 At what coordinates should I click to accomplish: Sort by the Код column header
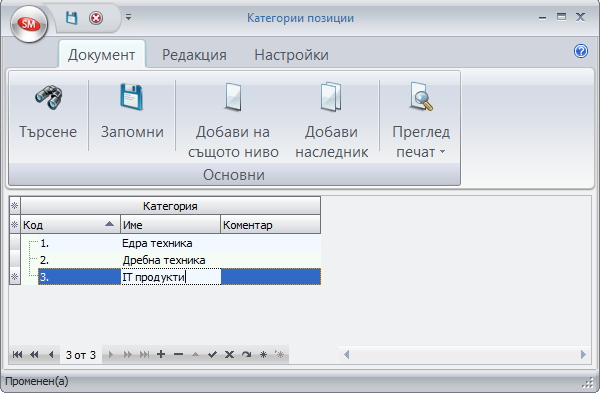(70, 225)
